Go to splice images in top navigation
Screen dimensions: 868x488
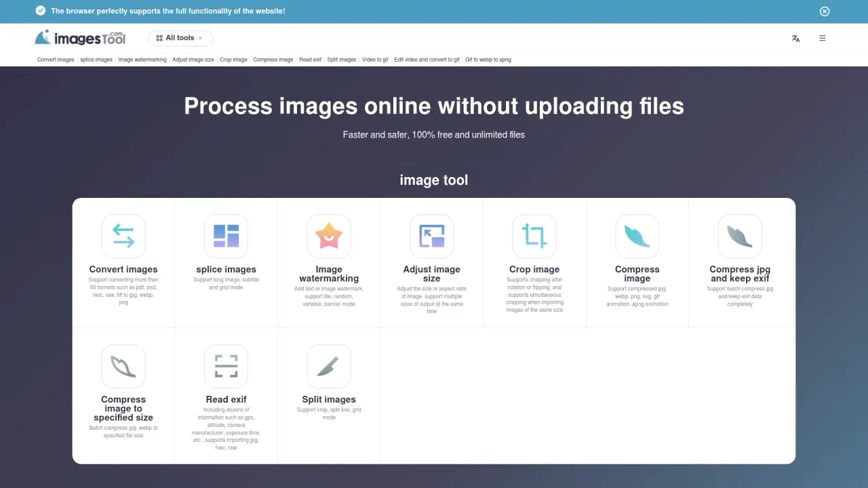point(96,60)
